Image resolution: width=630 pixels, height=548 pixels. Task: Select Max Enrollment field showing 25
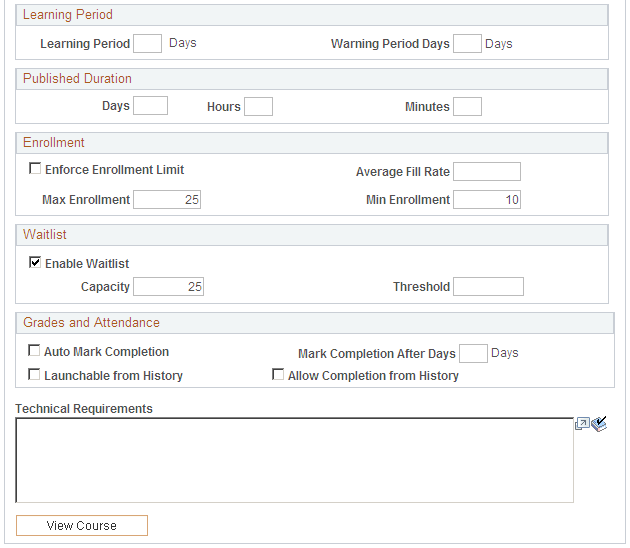(167, 200)
